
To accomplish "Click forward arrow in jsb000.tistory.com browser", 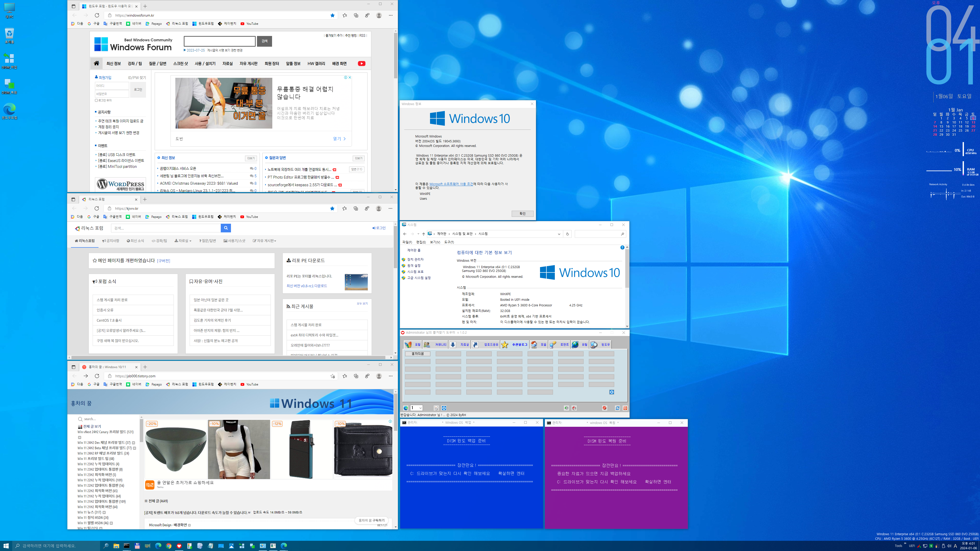I will 85,376.
